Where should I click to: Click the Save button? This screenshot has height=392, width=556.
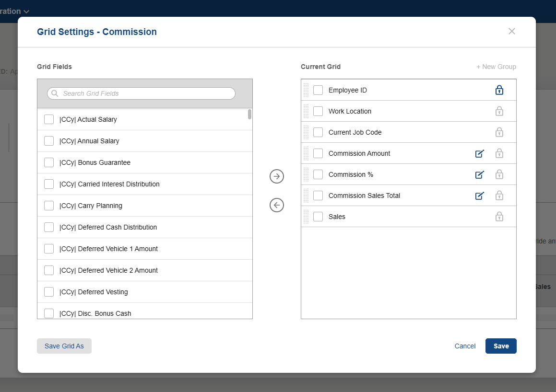click(501, 346)
